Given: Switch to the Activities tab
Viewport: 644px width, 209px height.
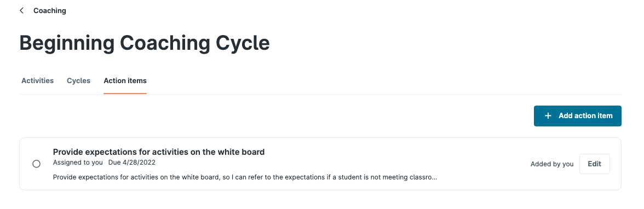Looking at the screenshot, I should (37, 80).
